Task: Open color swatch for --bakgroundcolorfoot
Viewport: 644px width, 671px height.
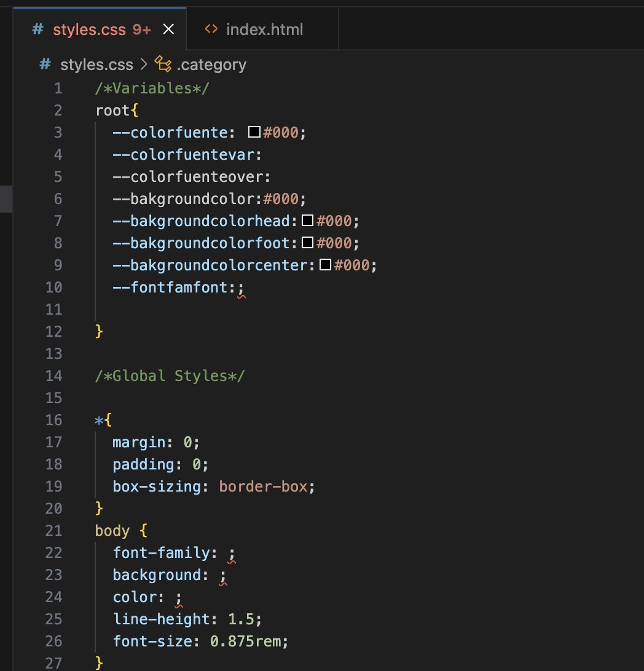Action: click(x=307, y=243)
